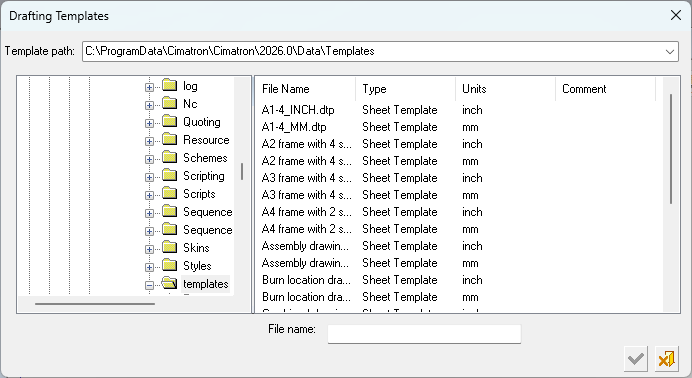Select the A1-4_INCH.dtp file
Viewport: 692px width, 378px height.
pos(298,110)
